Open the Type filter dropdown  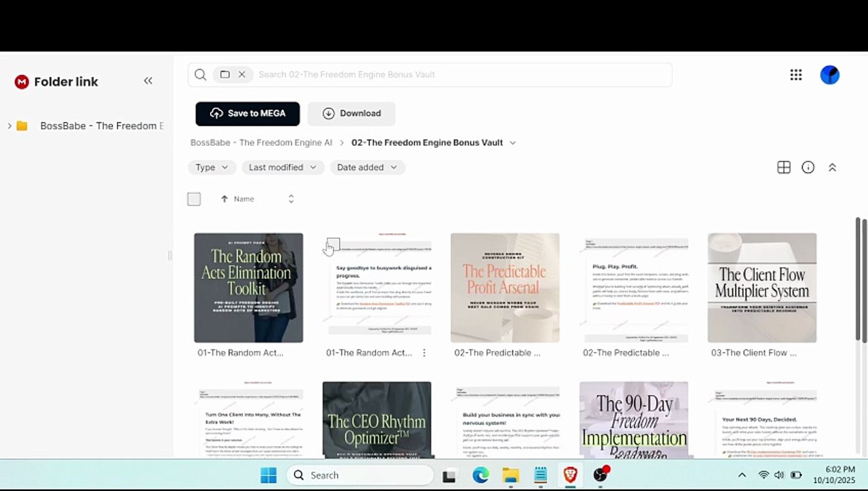coord(212,168)
